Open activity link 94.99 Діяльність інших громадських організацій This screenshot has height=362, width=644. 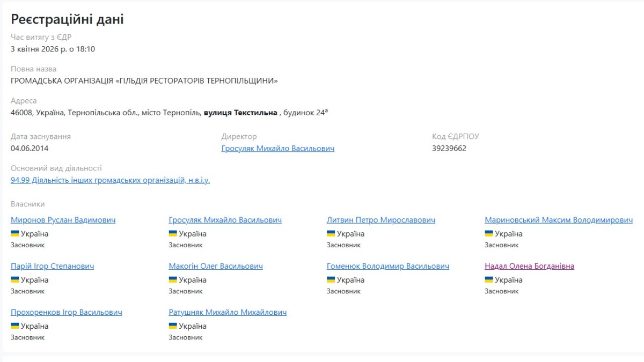[x=110, y=180]
